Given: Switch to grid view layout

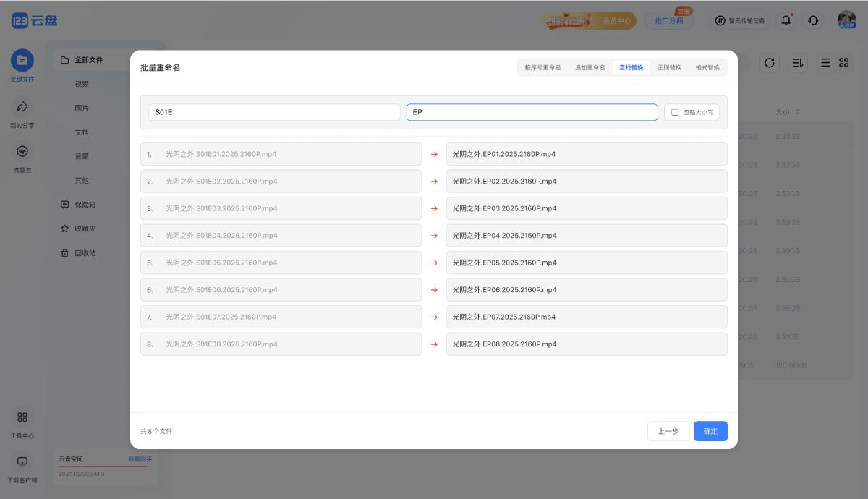Looking at the screenshot, I should [843, 63].
